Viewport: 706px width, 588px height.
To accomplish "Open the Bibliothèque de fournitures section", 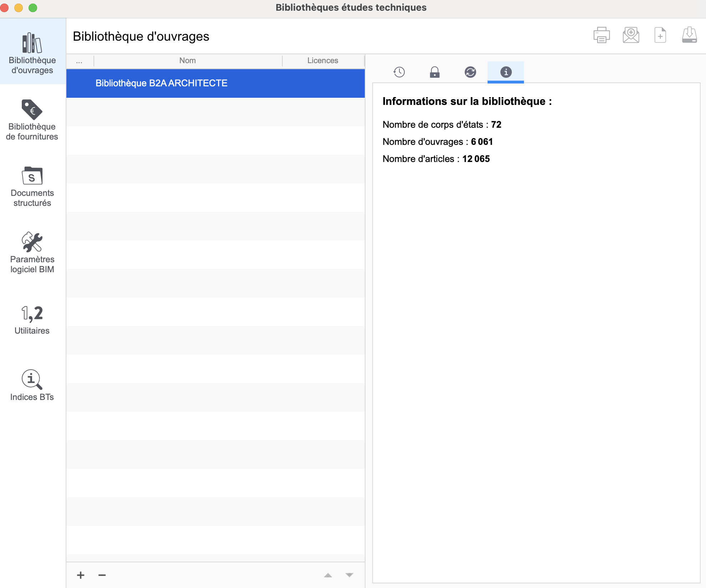I will [x=32, y=120].
